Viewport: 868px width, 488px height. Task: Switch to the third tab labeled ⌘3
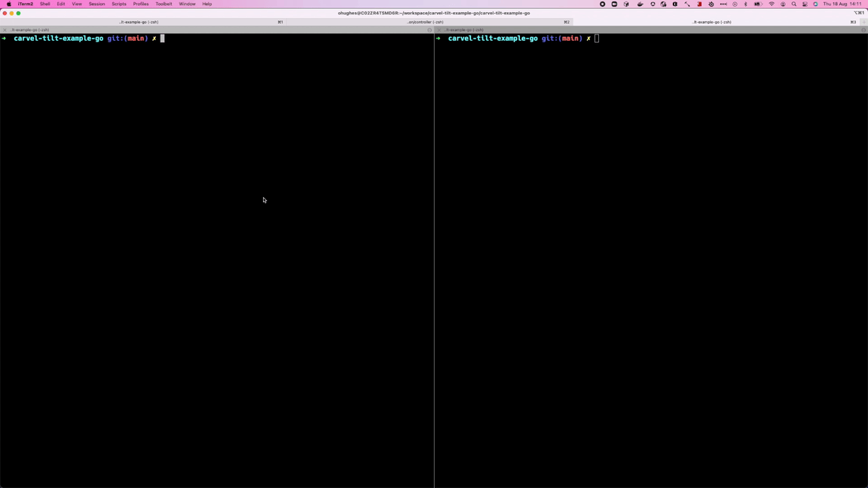[712, 22]
